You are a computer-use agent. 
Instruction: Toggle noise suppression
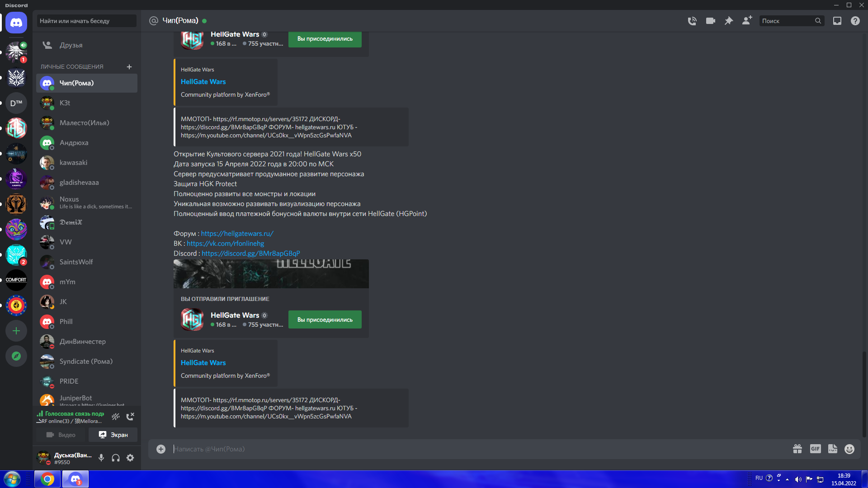(x=116, y=417)
